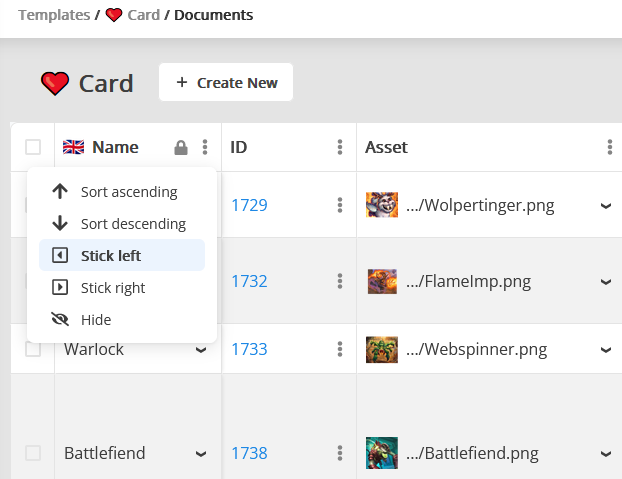Viewport: 622px width, 479px height.
Task: Open row options for ID 1733
Action: 340,349
